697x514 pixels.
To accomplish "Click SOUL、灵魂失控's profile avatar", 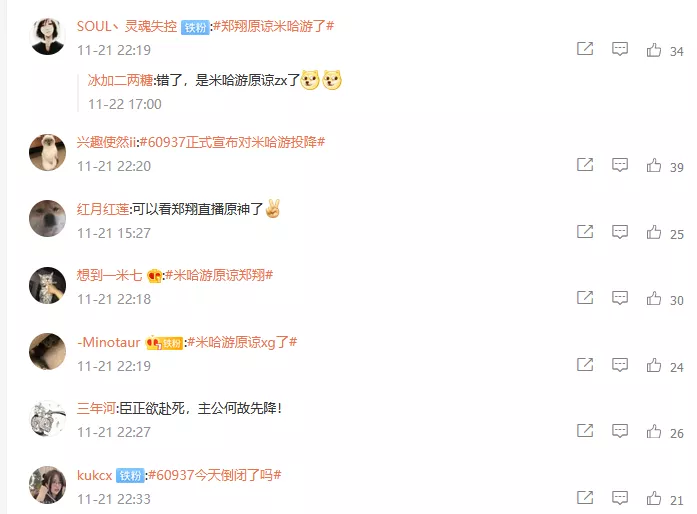I will pyautogui.click(x=47, y=36).
